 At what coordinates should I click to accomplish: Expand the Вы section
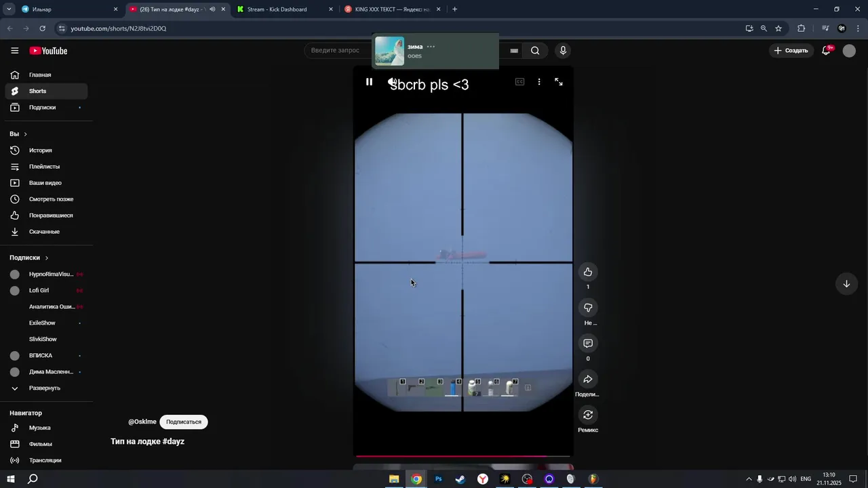[x=18, y=134]
